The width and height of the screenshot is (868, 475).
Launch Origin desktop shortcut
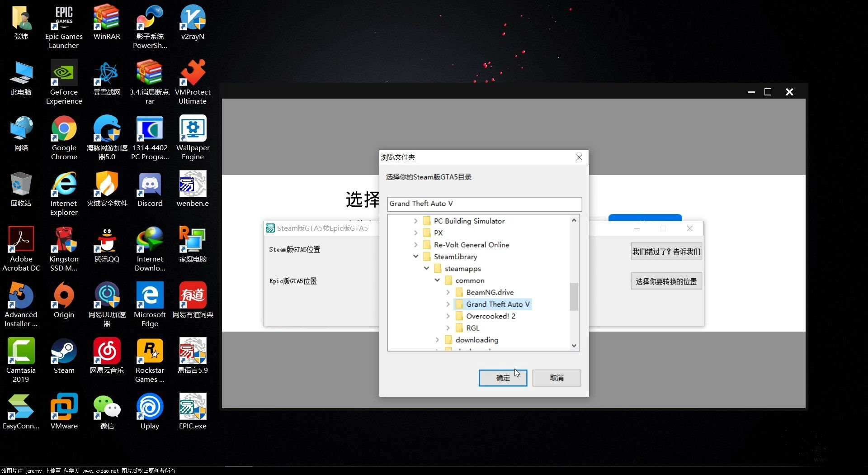(x=64, y=301)
